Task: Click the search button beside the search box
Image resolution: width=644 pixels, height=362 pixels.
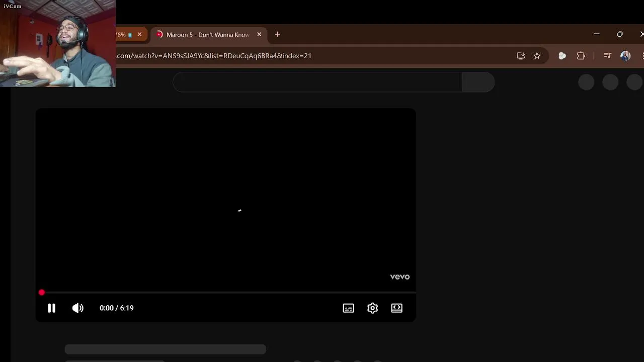Action: (x=478, y=82)
